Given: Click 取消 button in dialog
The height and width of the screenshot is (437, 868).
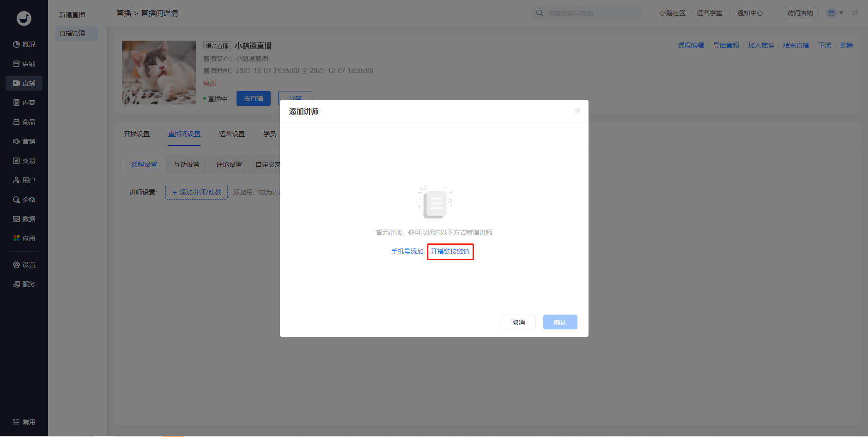Looking at the screenshot, I should point(519,322).
